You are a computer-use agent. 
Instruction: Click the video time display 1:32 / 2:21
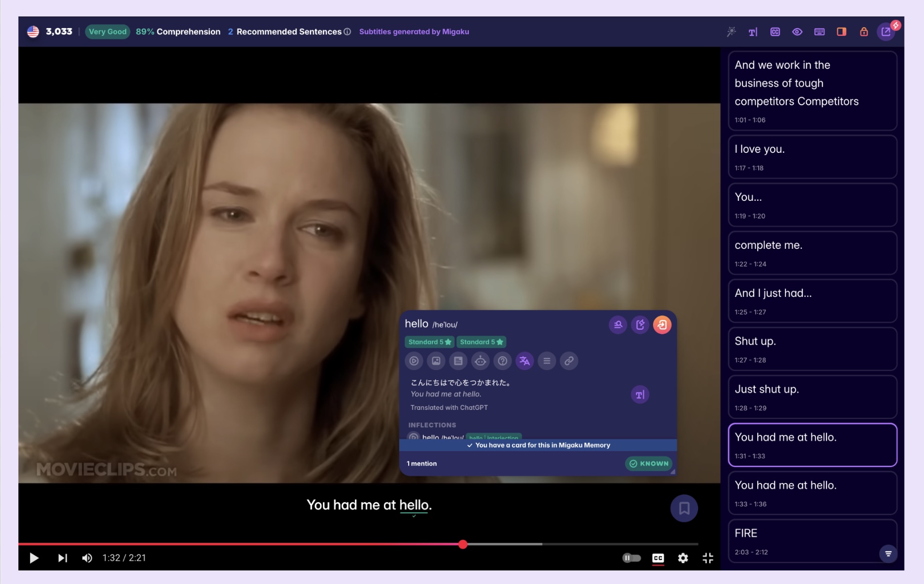click(124, 558)
